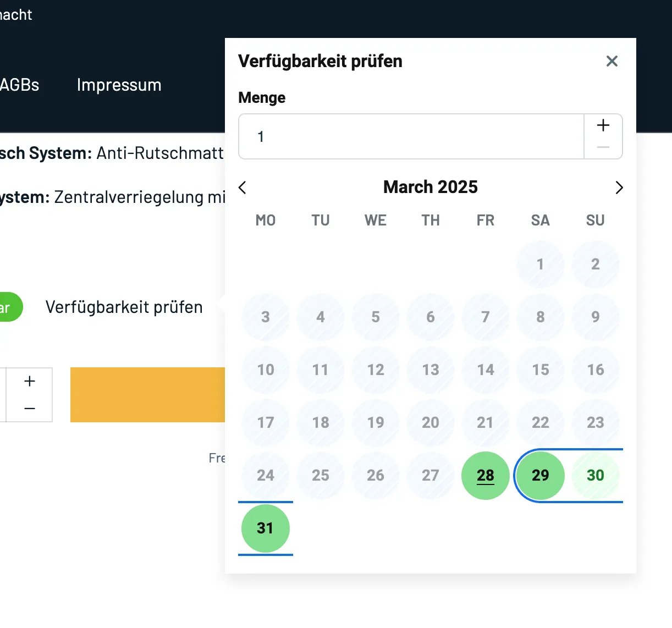Decrease Menge with minus button
This screenshot has height=628, width=672.
(x=603, y=147)
